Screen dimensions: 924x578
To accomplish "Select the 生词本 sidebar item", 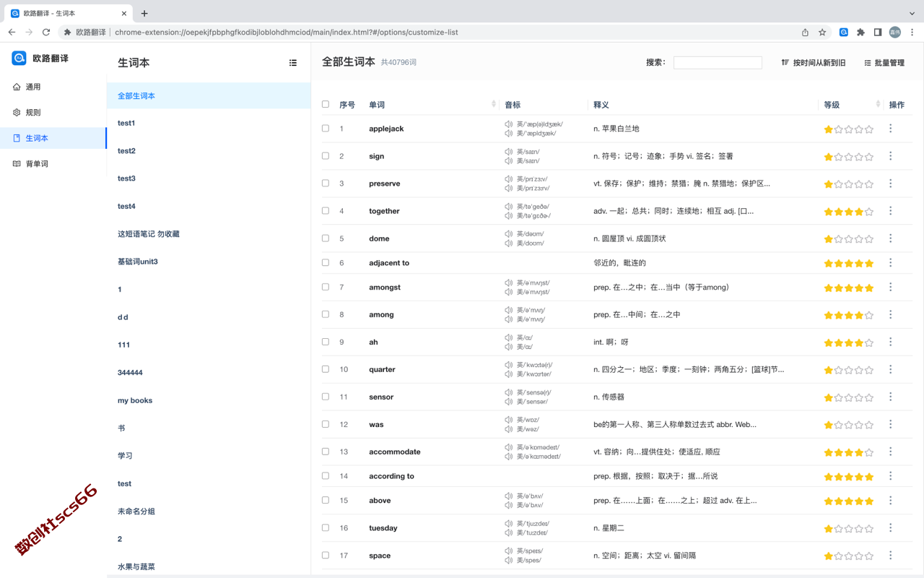I will pyautogui.click(x=53, y=138).
